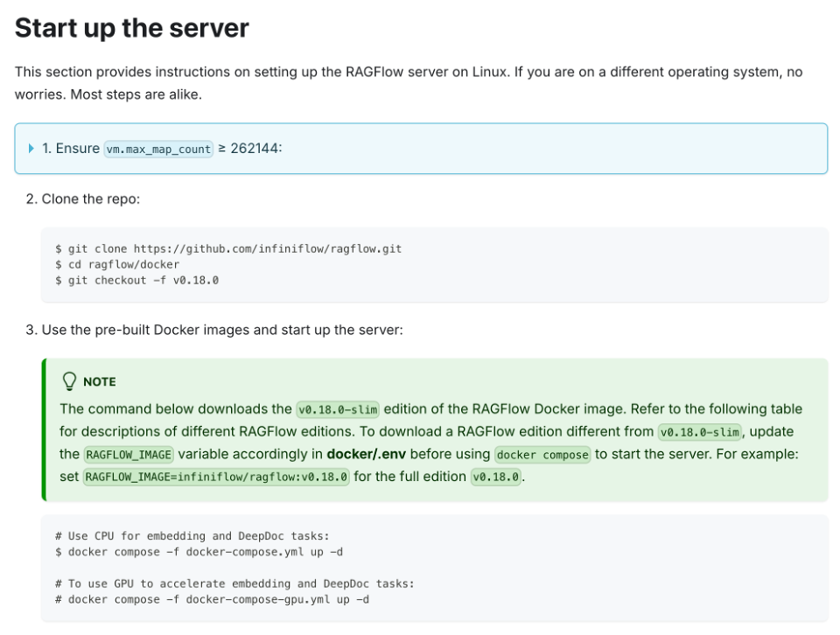Viewport: 840px width, 635px height.
Task: Click the 'To use GPU to accelerate' comment
Action: [234, 583]
